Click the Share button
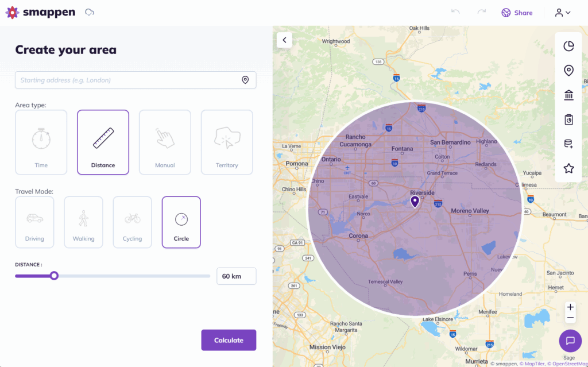Image resolution: width=588 pixels, height=367 pixels. pos(516,12)
